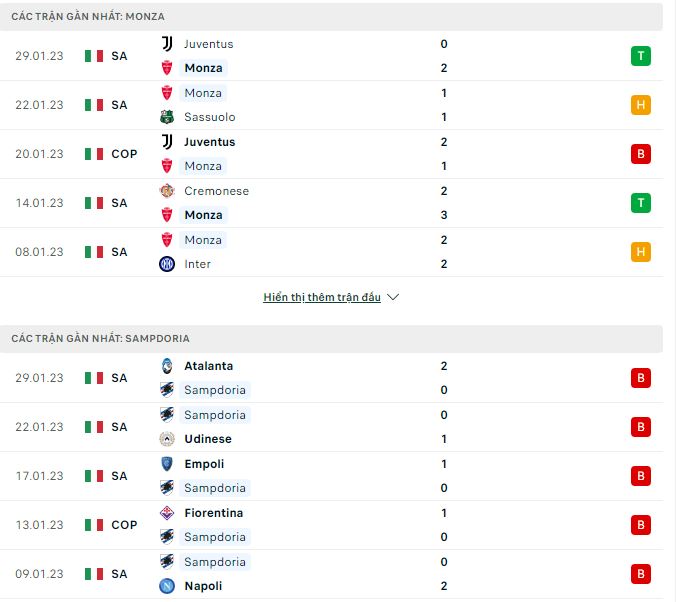
Task: Click the orange H badge for Monza–Sassuolo
Action: click(x=641, y=105)
